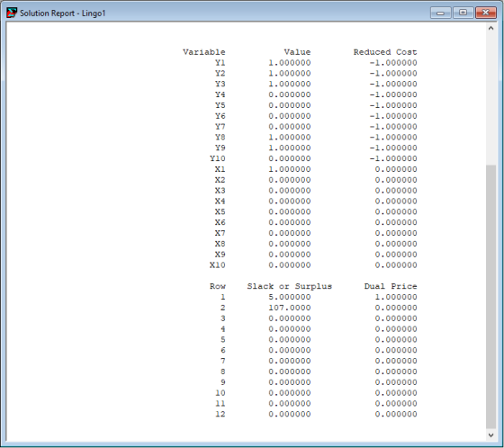Click the "Reduced Cost" column header
Screen dimensions: 504x448
pyautogui.click(x=385, y=52)
